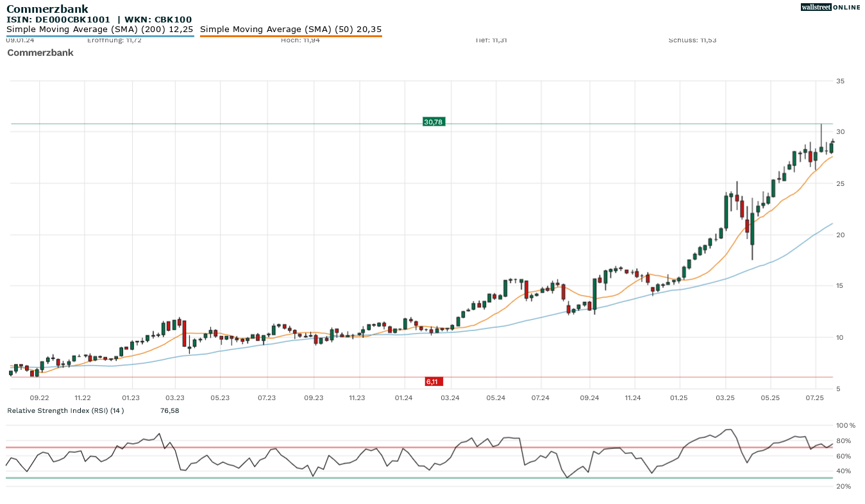Click the 15 price axis label
Screen dimensions: 865x504
coord(841,286)
